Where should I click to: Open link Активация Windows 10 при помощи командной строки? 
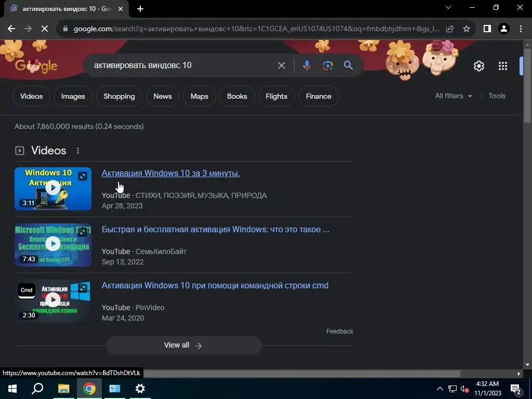point(215,285)
